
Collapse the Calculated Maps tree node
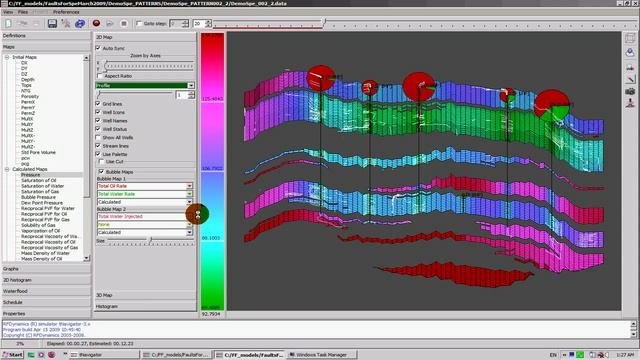click(x=7, y=169)
